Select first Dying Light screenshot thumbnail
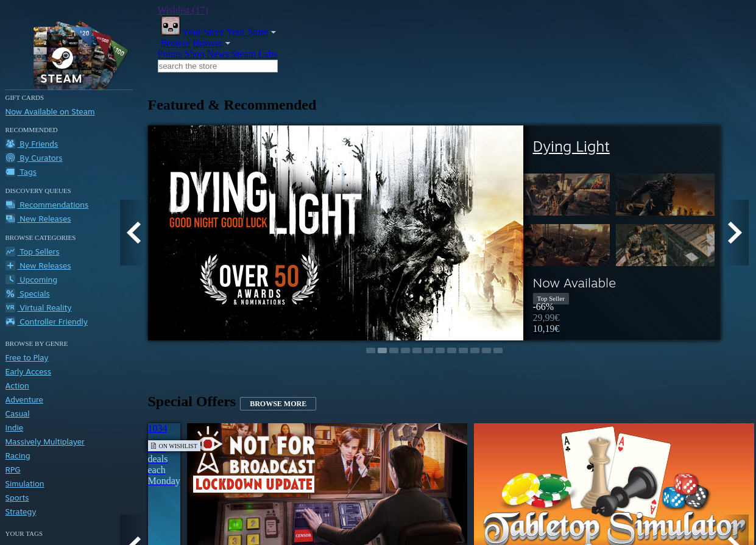The width and height of the screenshot is (756, 545). pos(567,194)
